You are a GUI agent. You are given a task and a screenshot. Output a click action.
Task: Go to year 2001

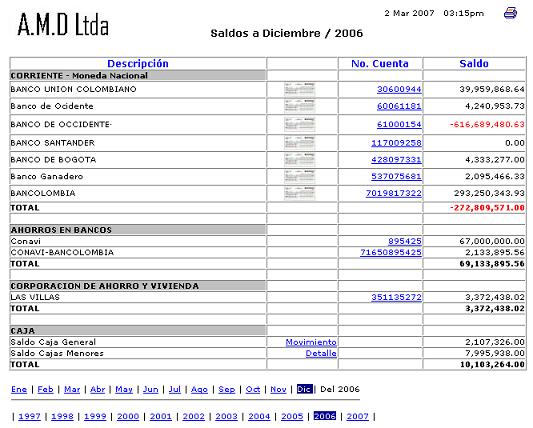point(161,416)
